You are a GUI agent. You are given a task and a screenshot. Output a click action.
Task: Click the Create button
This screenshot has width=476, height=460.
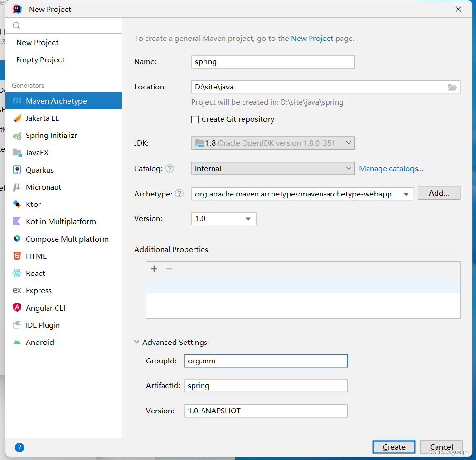point(394,447)
